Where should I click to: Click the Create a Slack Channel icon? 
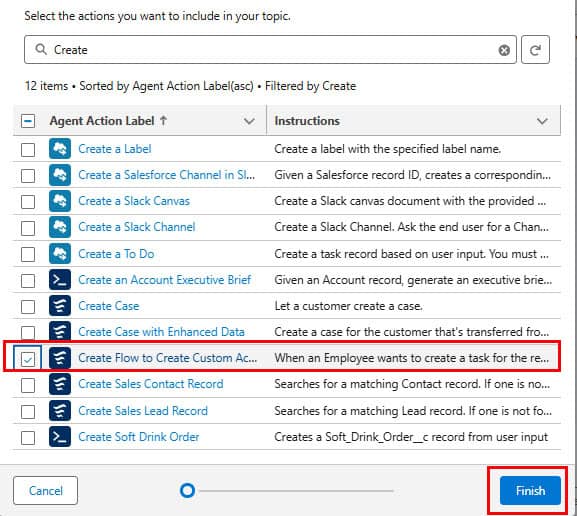(60, 227)
